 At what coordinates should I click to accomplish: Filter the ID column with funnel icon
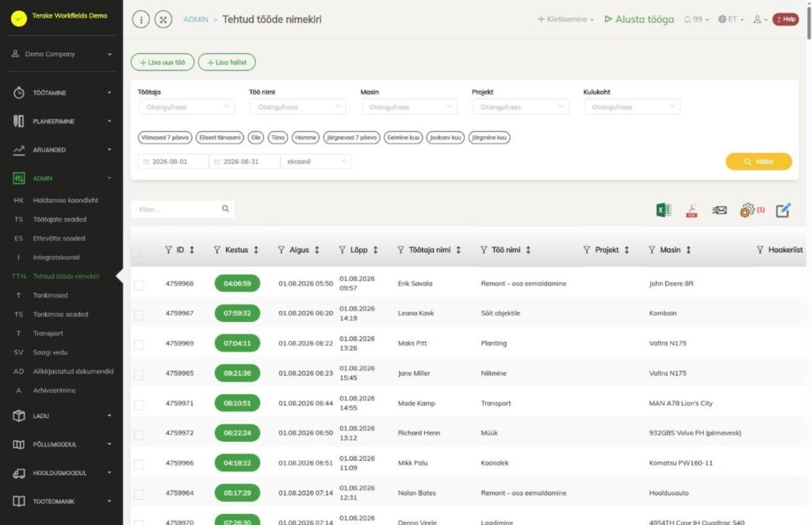pos(168,250)
